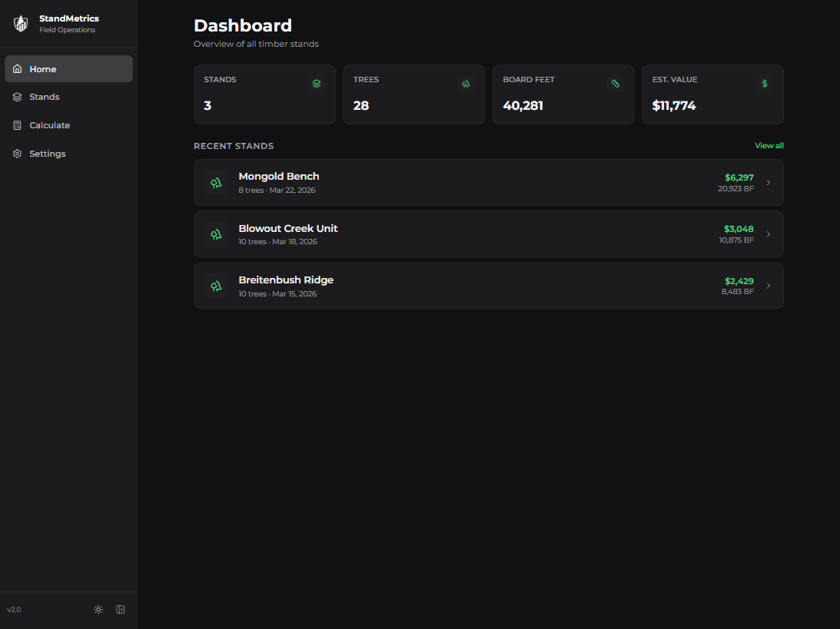The height and width of the screenshot is (629, 840).
Task: Click the View all link
Action: pyautogui.click(x=769, y=146)
